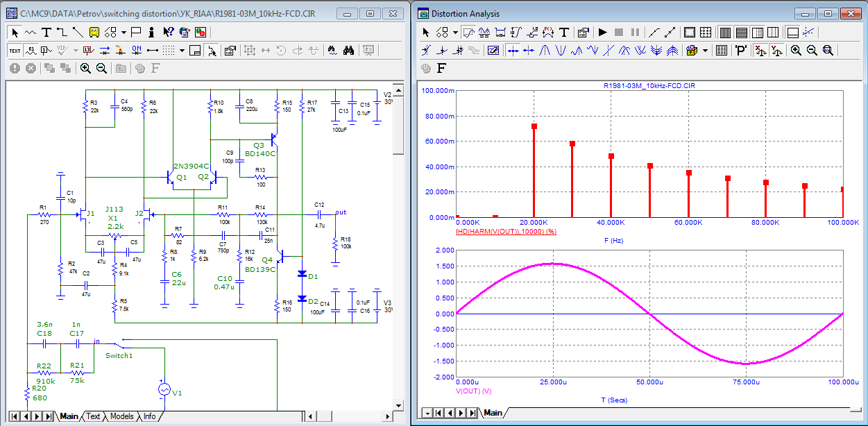Toggle horizontal axis grid lines
The image size is (868, 426).
click(741, 32)
